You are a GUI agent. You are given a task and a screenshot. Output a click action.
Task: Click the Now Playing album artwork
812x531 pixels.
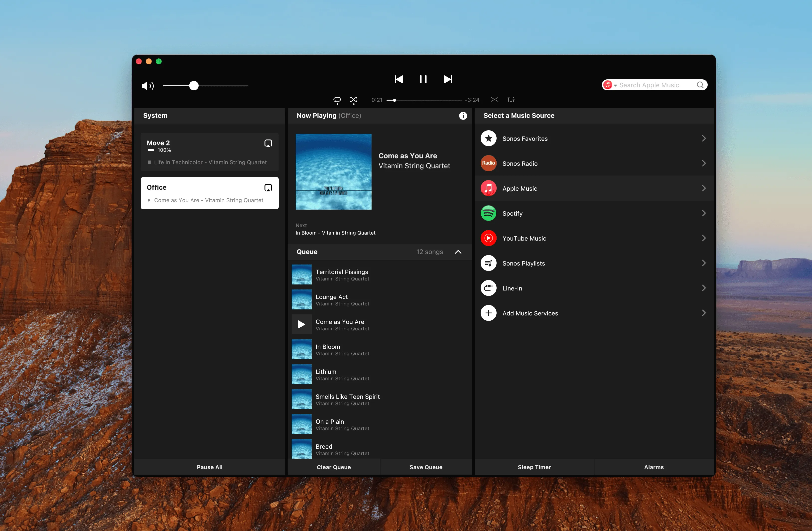333,172
